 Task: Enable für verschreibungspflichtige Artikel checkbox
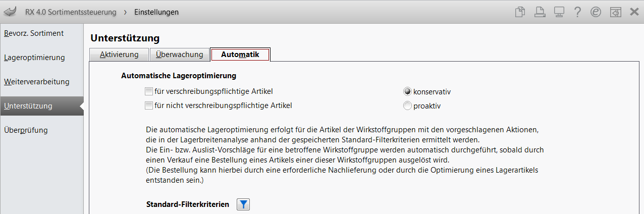148,91
